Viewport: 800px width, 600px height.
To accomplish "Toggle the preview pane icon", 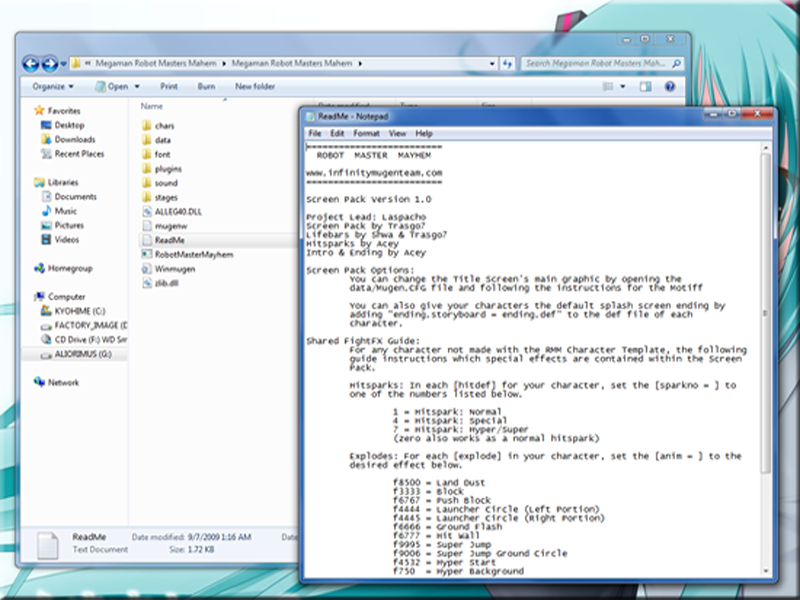I will (645, 86).
